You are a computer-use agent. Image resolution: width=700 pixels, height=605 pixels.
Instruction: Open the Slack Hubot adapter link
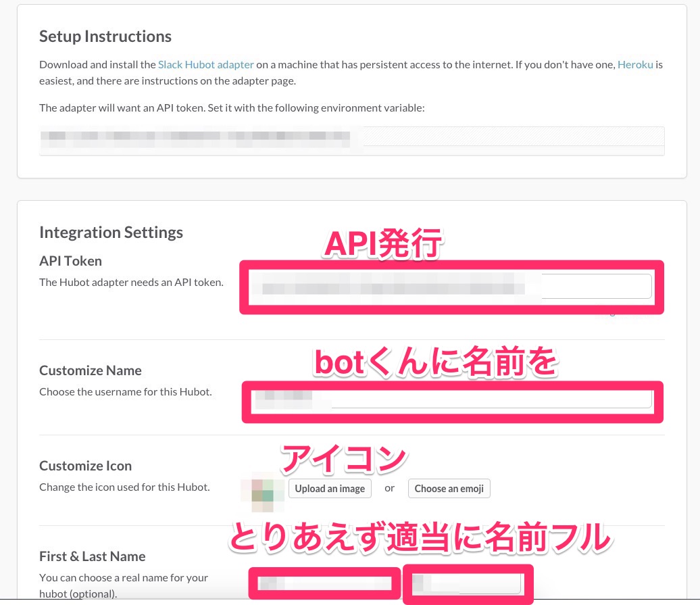coord(205,65)
